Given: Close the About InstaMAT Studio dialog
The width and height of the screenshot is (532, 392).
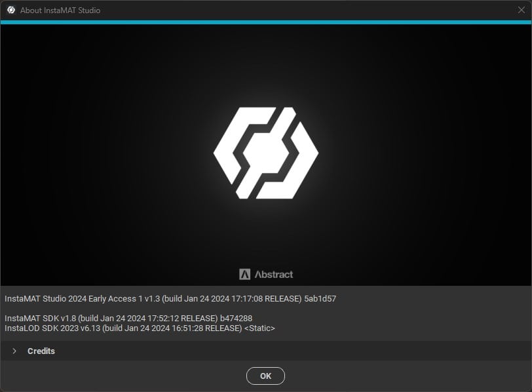Looking at the screenshot, I should tap(521, 10).
